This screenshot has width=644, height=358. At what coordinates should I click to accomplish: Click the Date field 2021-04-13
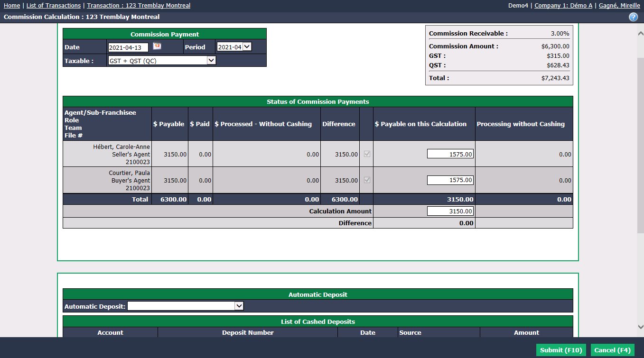tap(128, 47)
